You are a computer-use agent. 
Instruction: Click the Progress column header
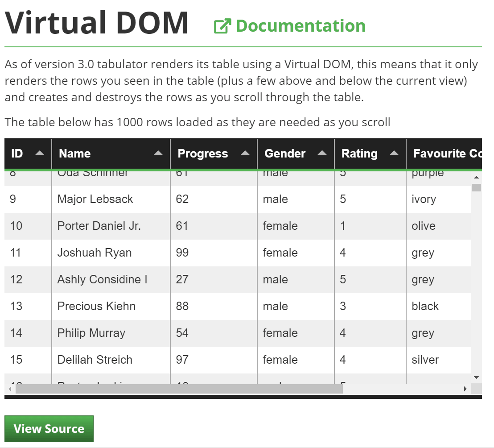(214, 153)
